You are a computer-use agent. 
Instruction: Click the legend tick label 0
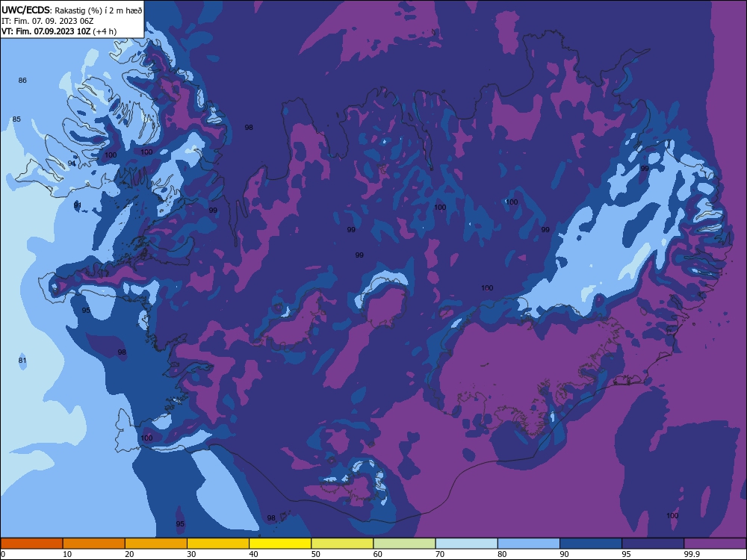(3, 554)
